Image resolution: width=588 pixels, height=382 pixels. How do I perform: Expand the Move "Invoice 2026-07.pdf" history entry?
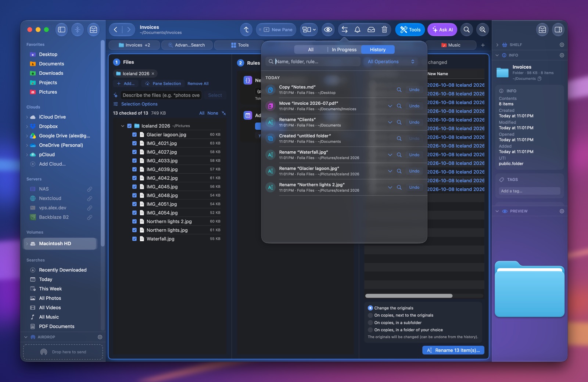point(390,106)
